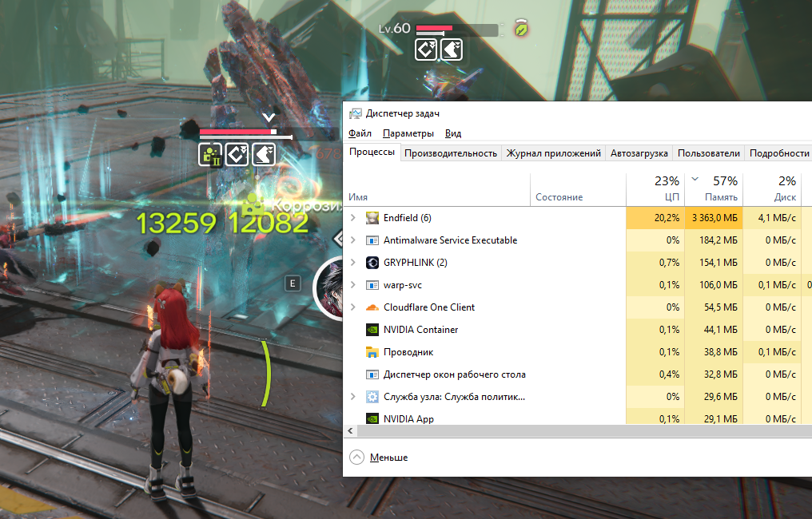Click the character portrait in the game
Image resolution: width=812 pixels, height=519 pixels.
coord(328,287)
